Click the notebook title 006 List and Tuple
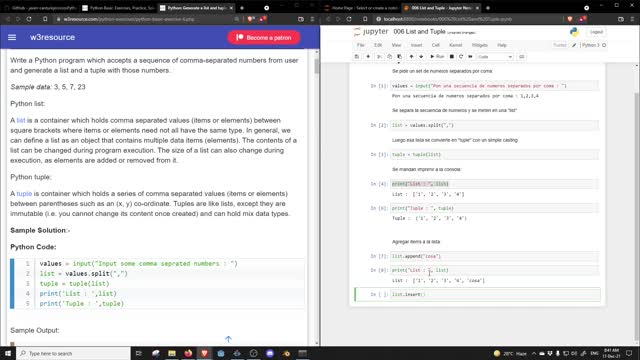This screenshot has height=360, width=640. 419,31
